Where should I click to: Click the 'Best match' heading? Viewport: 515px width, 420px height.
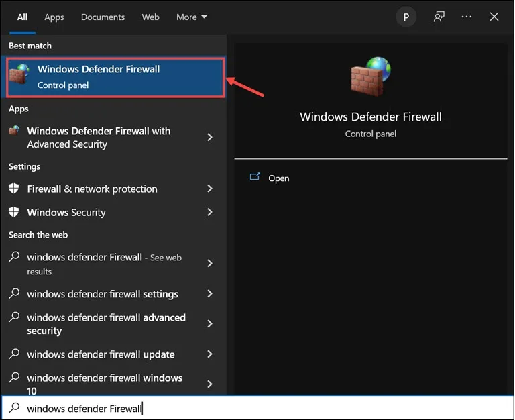tap(30, 46)
